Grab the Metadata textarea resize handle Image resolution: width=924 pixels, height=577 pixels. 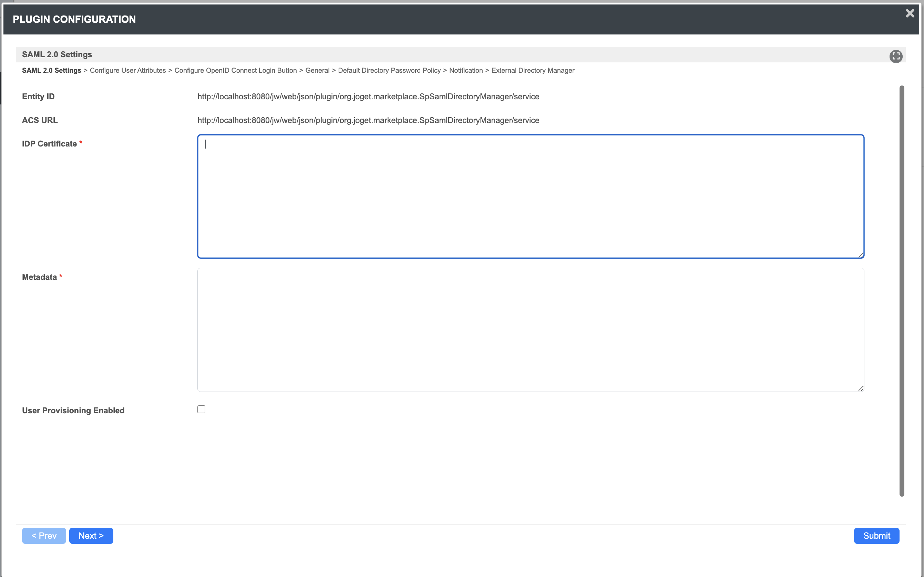click(x=861, y=388)
